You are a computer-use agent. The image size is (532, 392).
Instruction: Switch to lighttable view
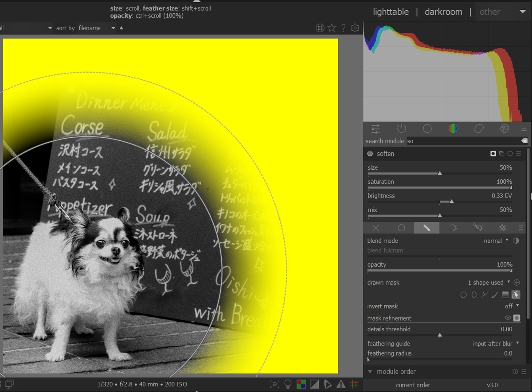(x=391, y=12)
